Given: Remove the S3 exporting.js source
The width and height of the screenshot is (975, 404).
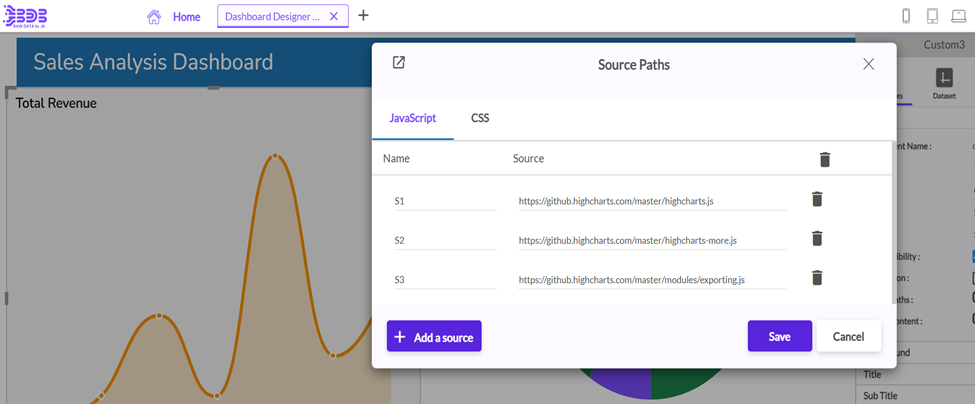Looking at the screenshot, I should pos(817,278).
